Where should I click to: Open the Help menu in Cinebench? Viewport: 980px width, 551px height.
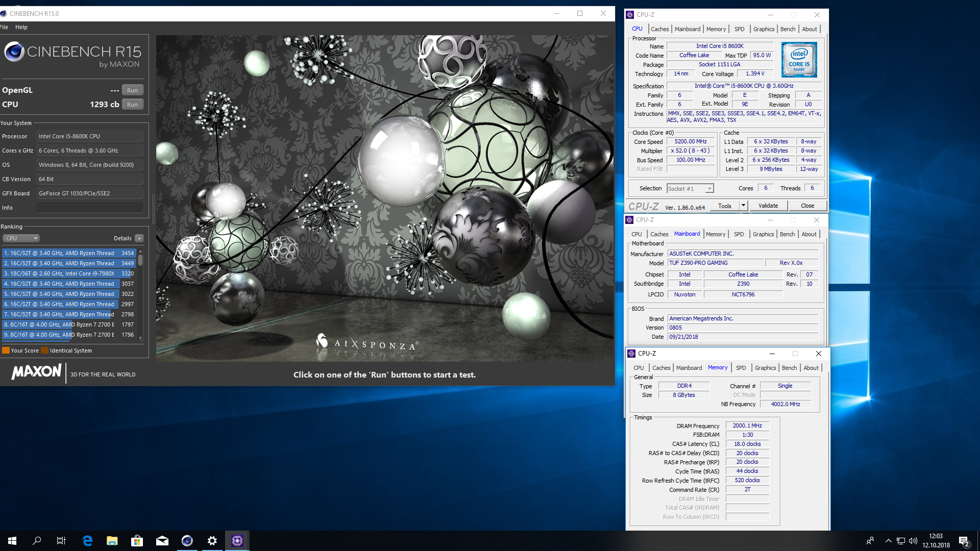21,27
